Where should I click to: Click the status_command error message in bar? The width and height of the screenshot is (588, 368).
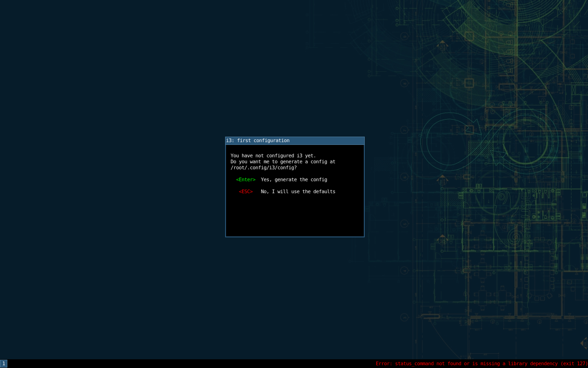pos(481,363)
